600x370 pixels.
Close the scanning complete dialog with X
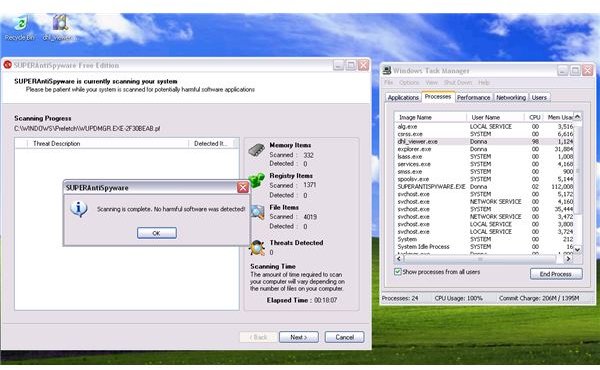pos(243,187)
